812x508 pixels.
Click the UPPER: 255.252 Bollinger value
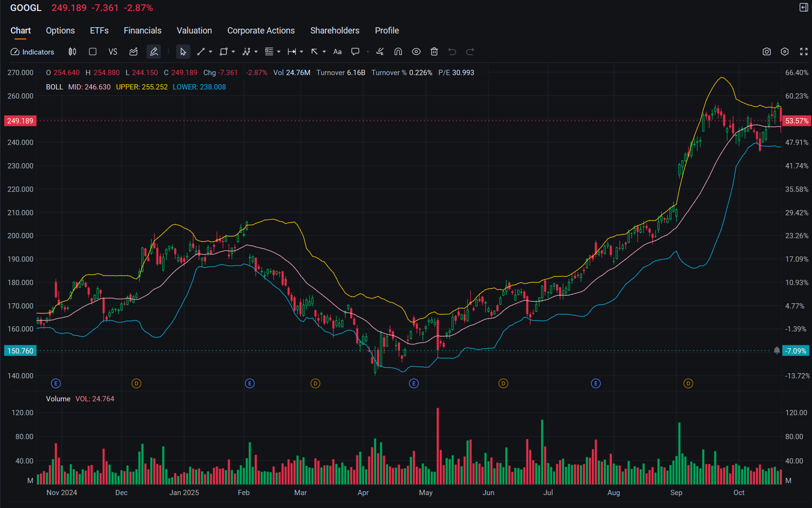142,87
